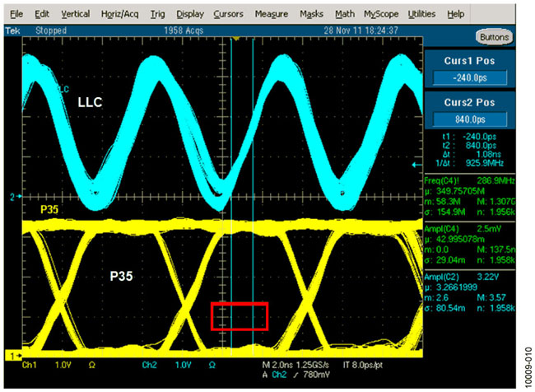The height and width of the screenshot is (392, 535).
Task: Click the Stopped acquisition status
Action: coord(51,30)
